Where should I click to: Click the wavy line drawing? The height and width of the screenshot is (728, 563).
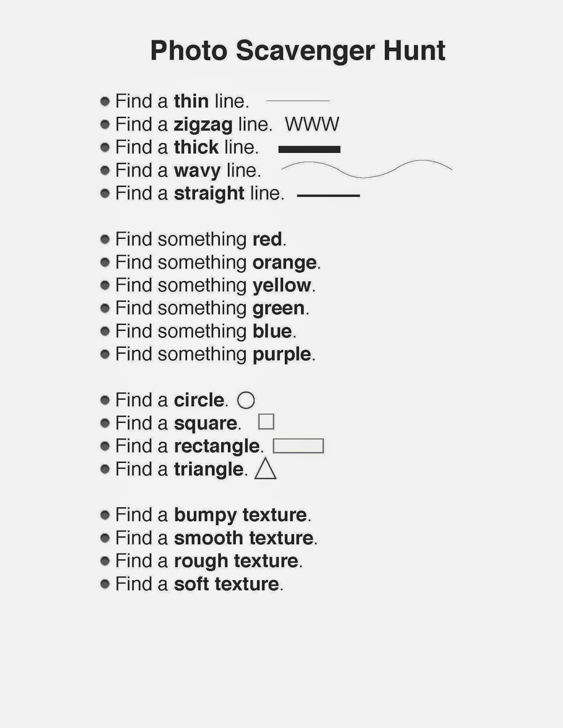click(x=367, y=169)
